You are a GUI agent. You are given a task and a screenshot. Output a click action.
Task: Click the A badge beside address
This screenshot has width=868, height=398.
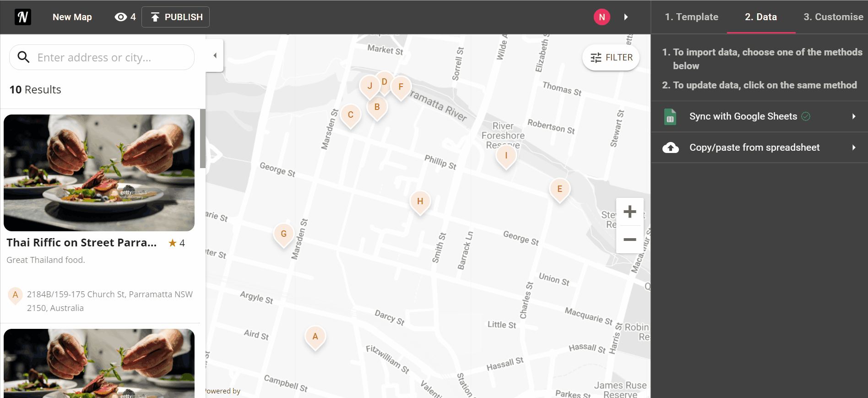(15, 295)
